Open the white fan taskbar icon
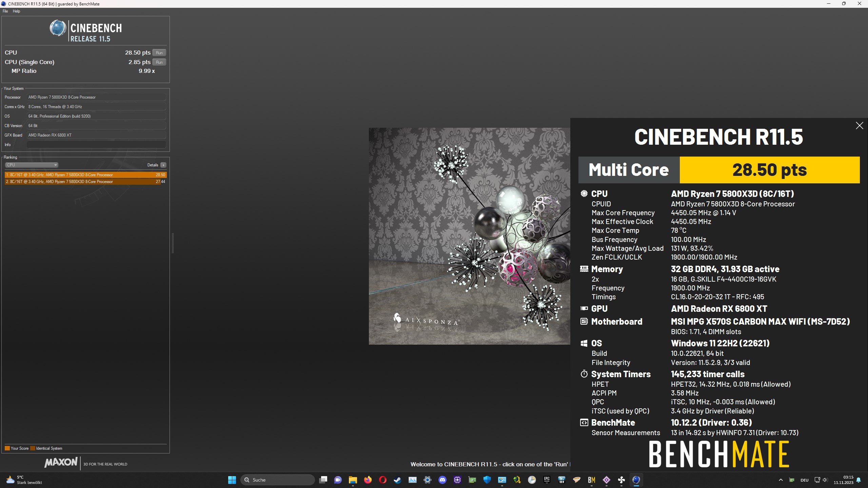The height and width of the screenshot is (488, 868). pyautogui.click(x=622, y=480)
